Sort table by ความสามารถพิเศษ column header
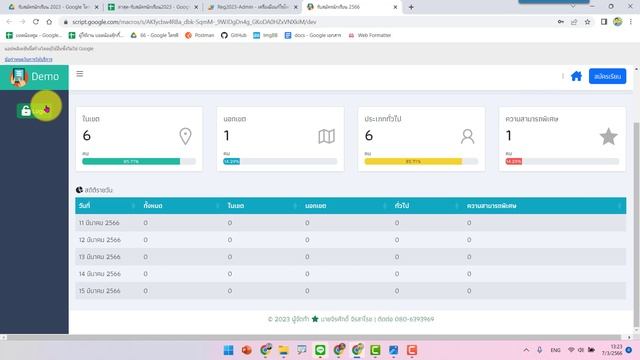 click(544, 205)
